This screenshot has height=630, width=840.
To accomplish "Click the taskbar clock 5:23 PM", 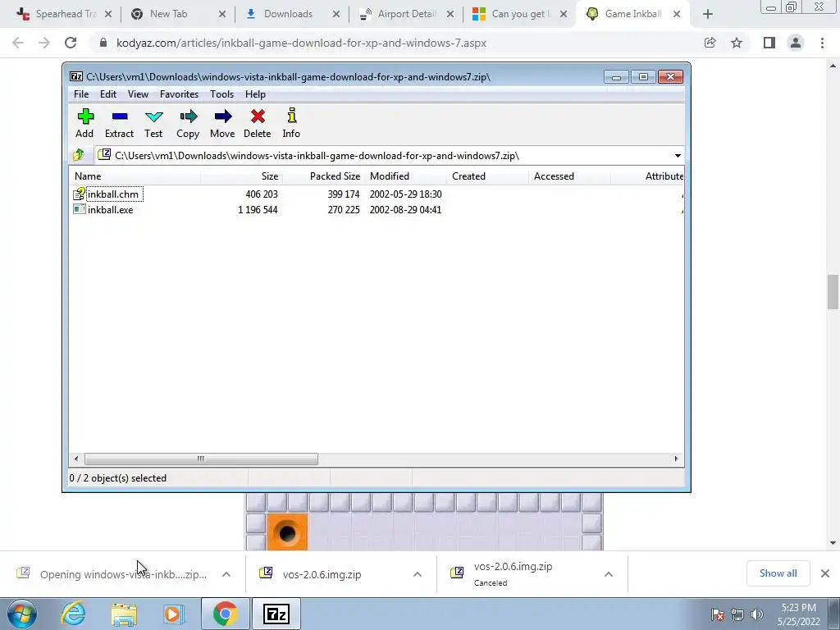I will 799,608.
